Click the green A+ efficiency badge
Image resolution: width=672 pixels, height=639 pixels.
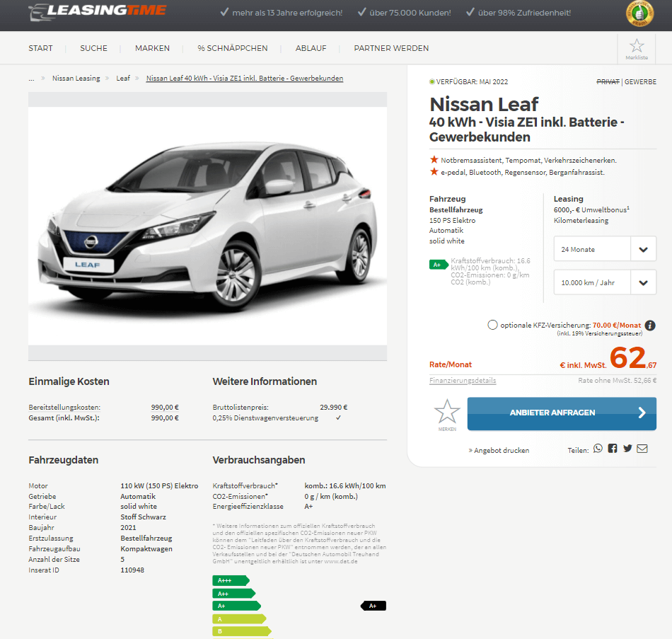438,265
